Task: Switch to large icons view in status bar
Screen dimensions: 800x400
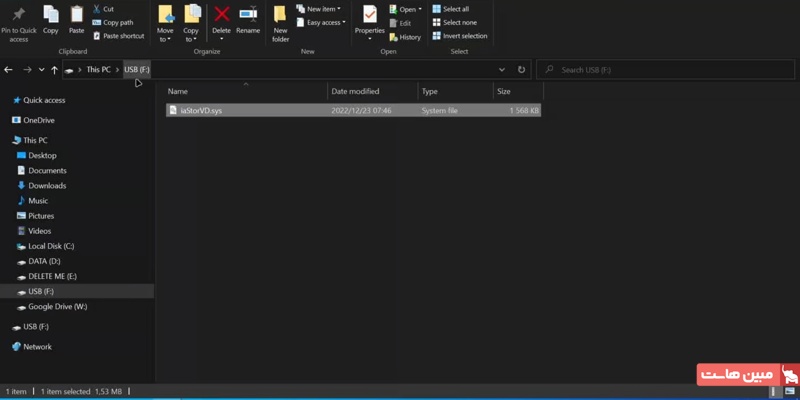Action: coord(789,391)
